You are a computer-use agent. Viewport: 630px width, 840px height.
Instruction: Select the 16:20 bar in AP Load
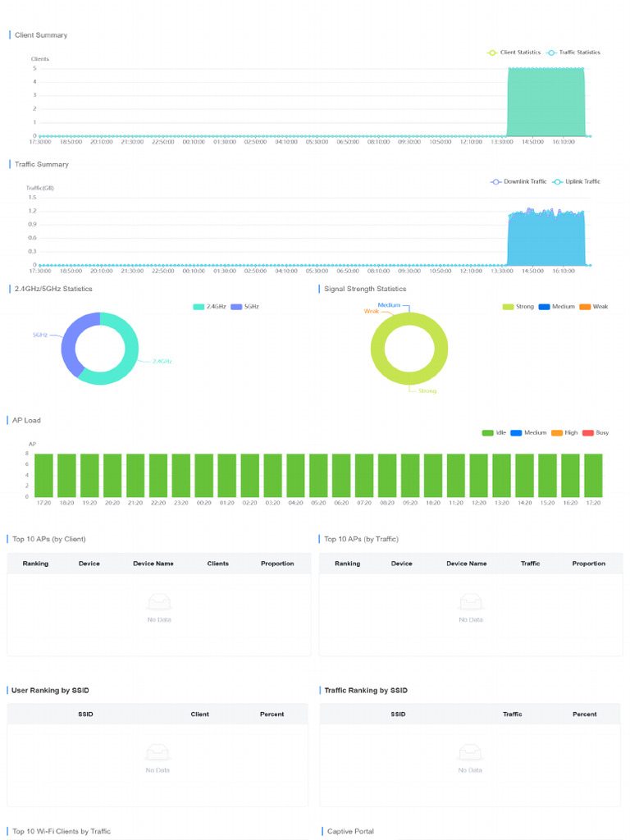(x=570, y=475)
